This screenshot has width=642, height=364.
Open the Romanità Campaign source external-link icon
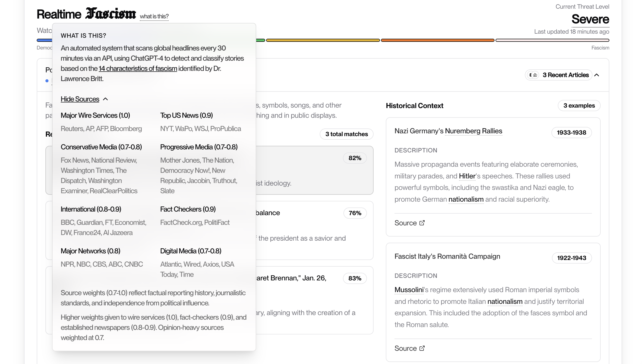tap(422, 348)
